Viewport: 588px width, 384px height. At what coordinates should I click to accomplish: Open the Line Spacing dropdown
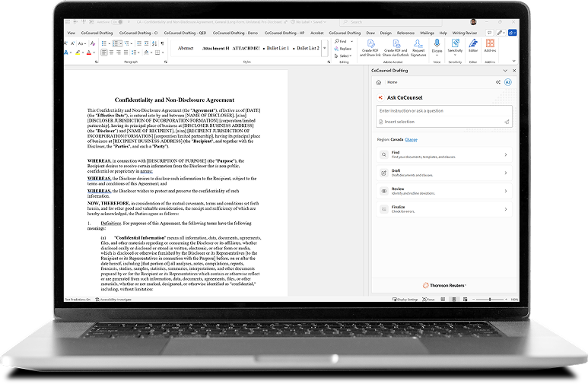[x=135, y=52]
